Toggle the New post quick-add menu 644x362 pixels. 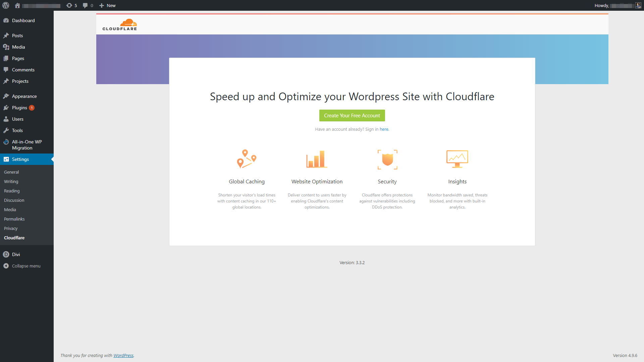(107, 5)
